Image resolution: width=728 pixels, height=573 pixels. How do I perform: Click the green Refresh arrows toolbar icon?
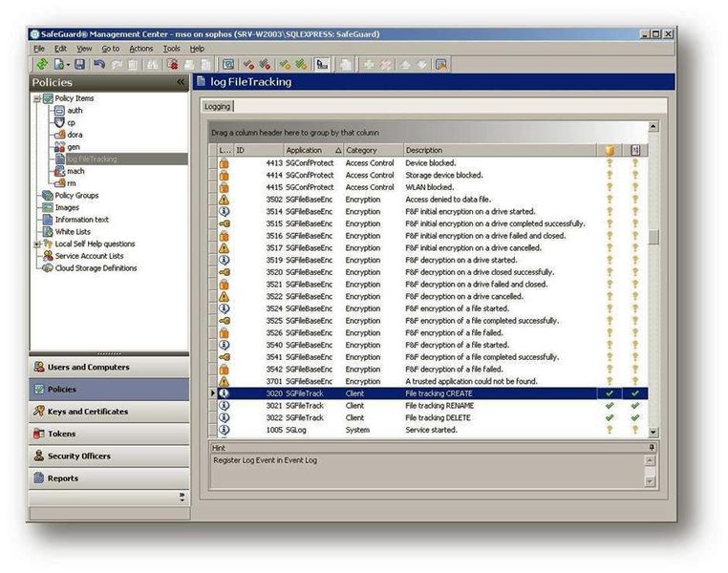point(42,65)
